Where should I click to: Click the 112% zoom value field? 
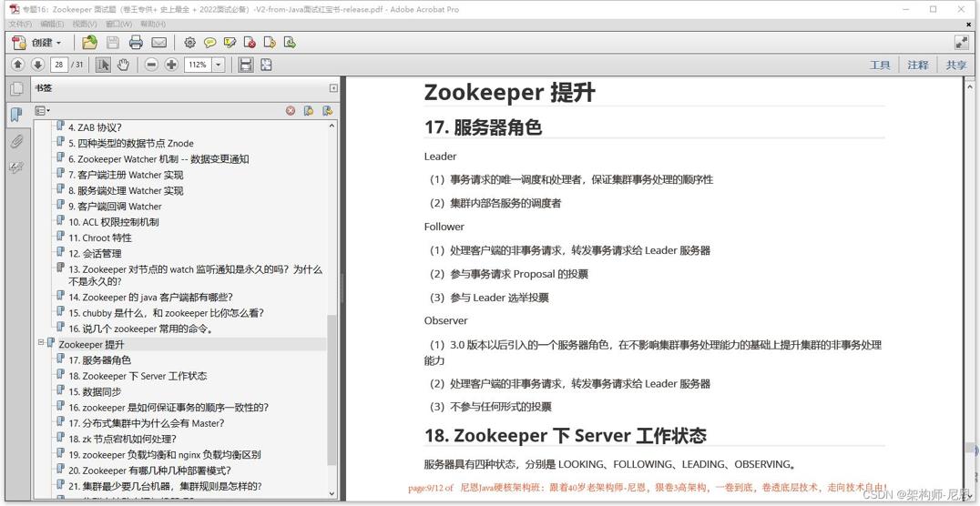pos(198,65)
